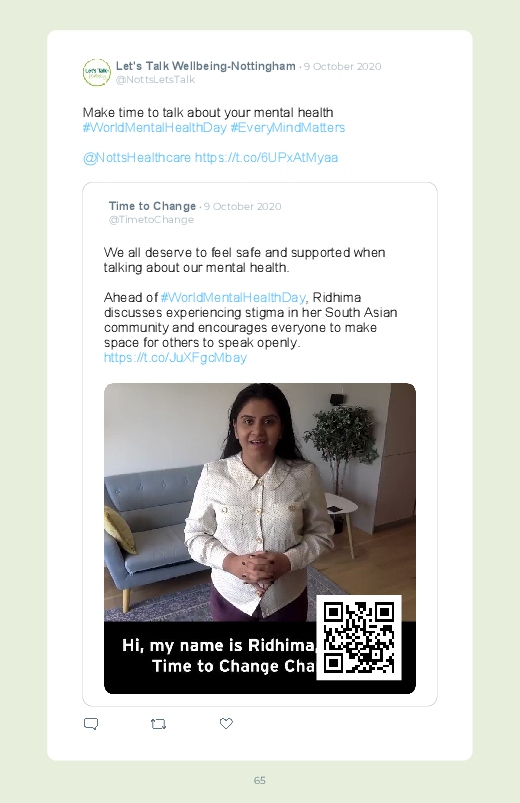Image resolution: width=520 pixels, height=803 pixels.
Task: Click main tweet date 9 October 2020
Action: click(x=342, y=67)
